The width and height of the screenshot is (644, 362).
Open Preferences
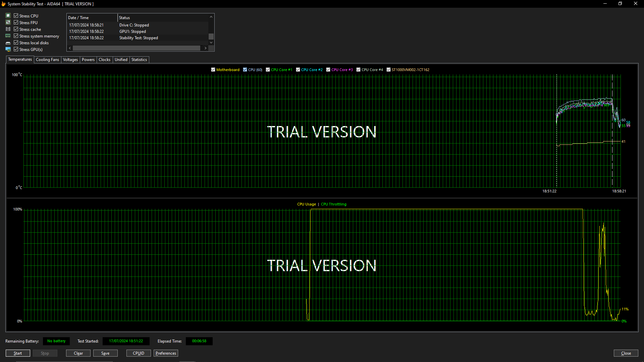166,353
